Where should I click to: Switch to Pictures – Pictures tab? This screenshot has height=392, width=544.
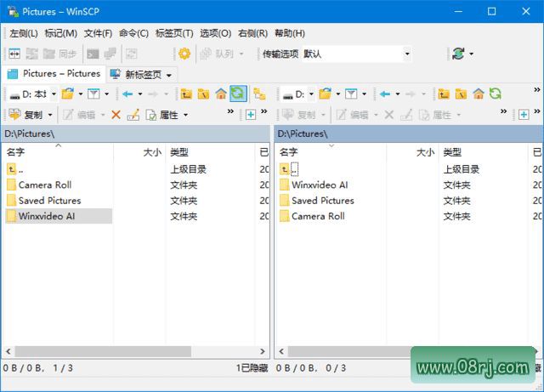pos(54,74)
